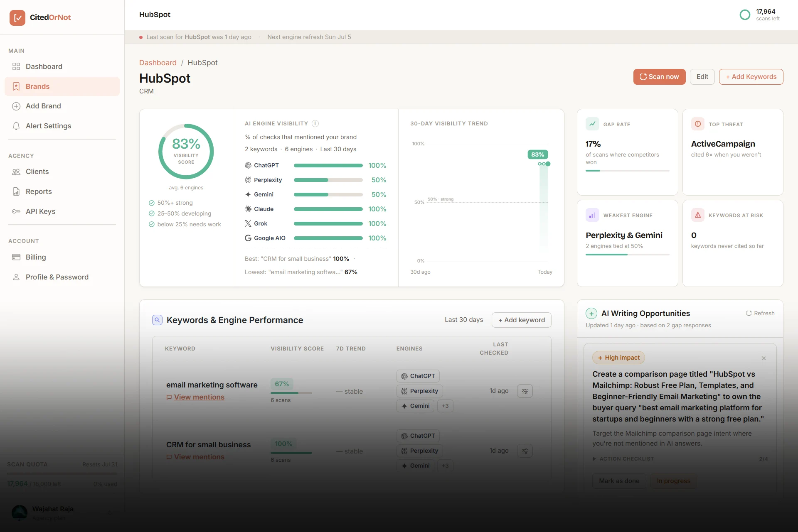This screenshot has height=532, width=798.
Task: Open the Add Brand page
Action: pyautogui.click(x=62, y=106)
